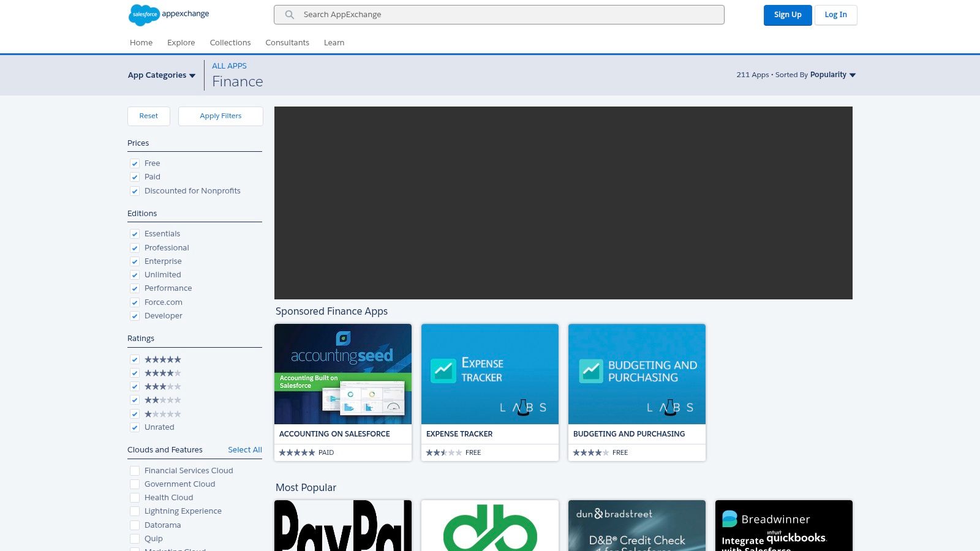980x551 pixels.
Task: Toggle the Performance edition checkbox
Action: click(x=135, y=288)
